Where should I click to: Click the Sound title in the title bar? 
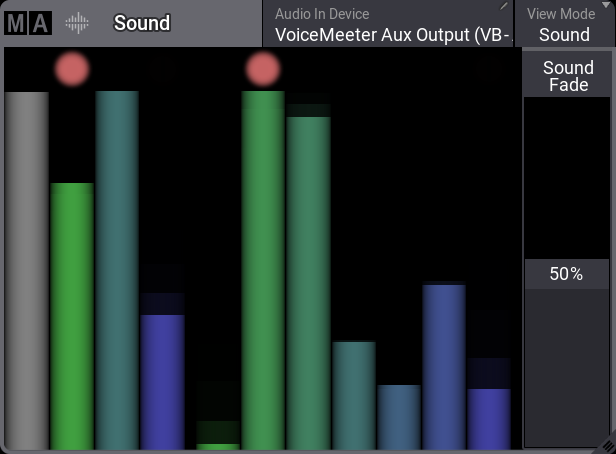pyautogui.click(x=142, y=23)
